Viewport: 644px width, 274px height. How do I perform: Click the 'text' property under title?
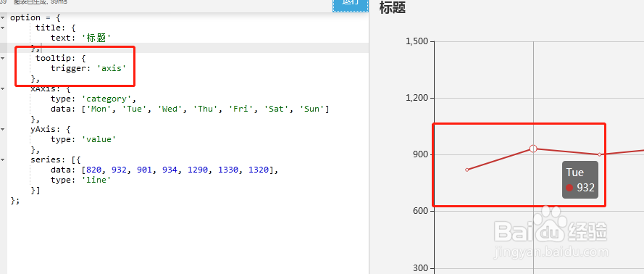pyautogui.click(x=61, y=38)
